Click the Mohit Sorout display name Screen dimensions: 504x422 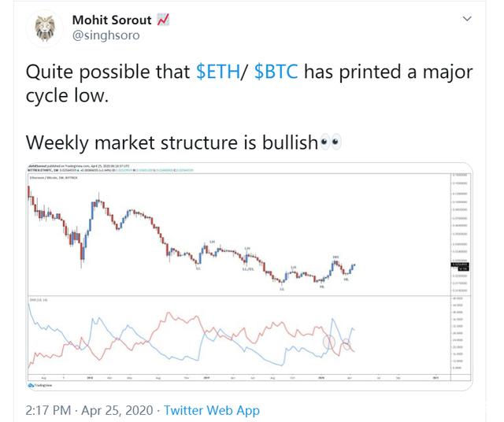(112, 20)
